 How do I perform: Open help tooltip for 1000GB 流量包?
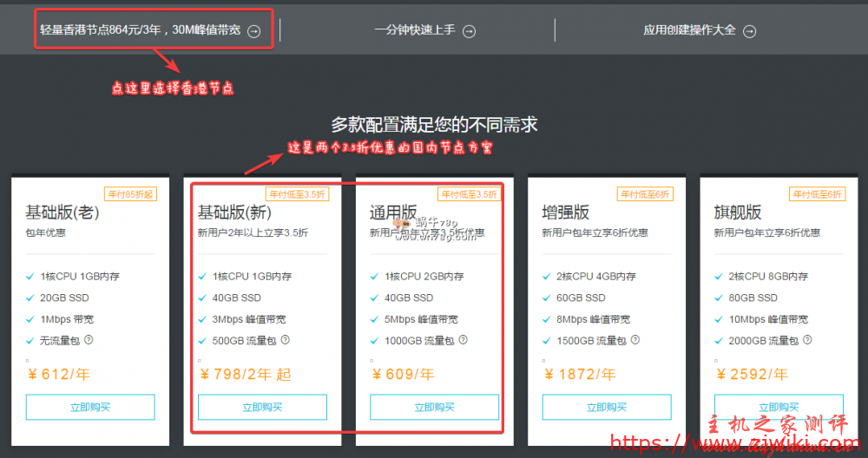(x=461, y=340)
